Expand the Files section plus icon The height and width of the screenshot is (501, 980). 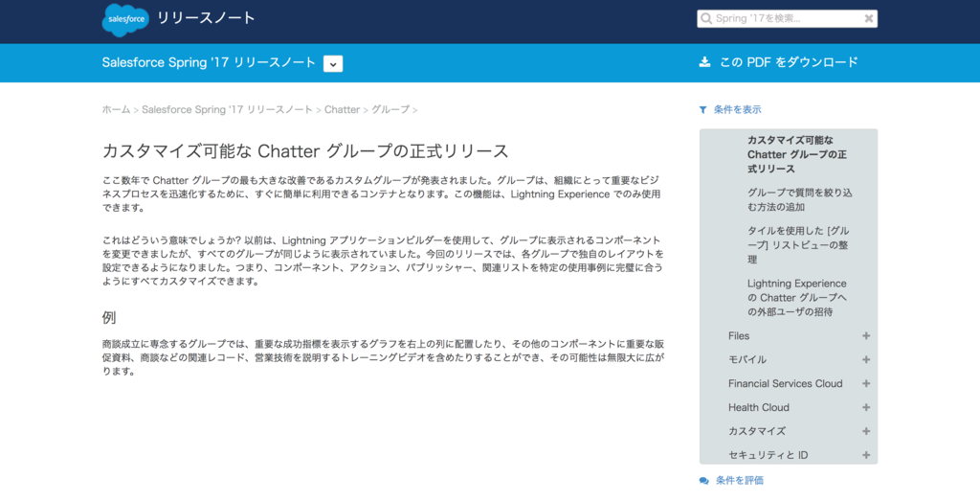[866, 336]
